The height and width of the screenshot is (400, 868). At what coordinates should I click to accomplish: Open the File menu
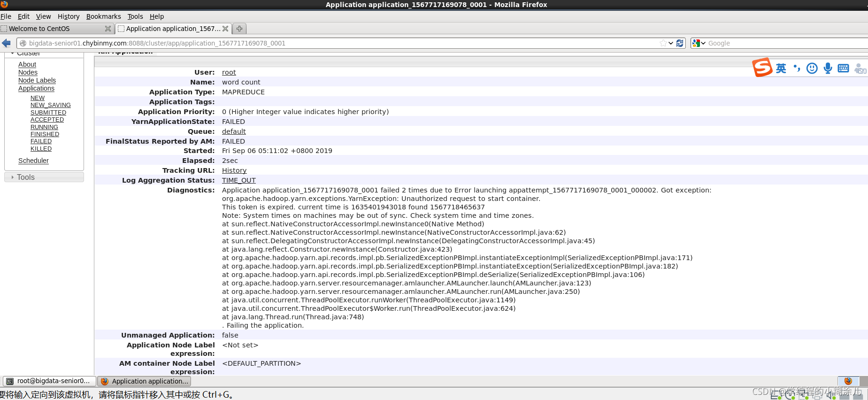(x=6, y=16)
